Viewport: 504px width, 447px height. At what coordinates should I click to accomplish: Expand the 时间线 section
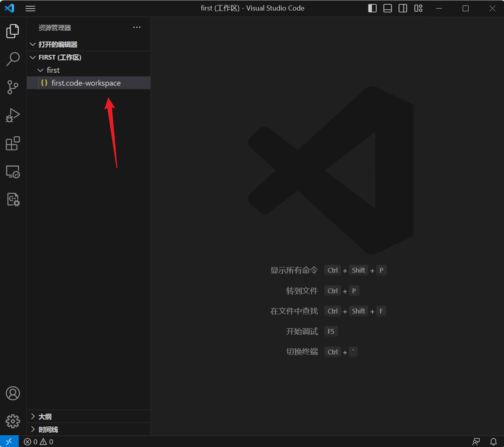[x=88, y=429]
